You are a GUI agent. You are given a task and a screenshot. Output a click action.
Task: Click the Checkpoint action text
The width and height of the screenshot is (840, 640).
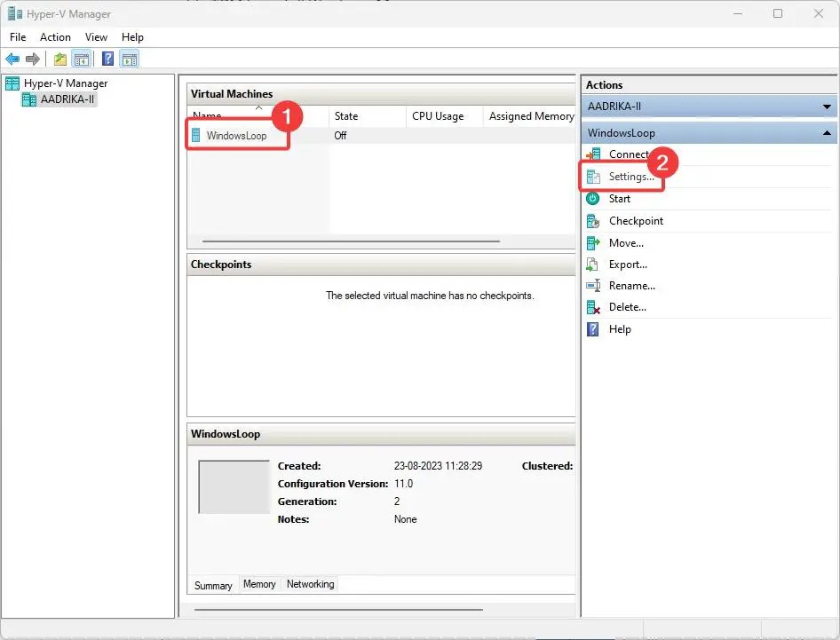coord(636,221)
